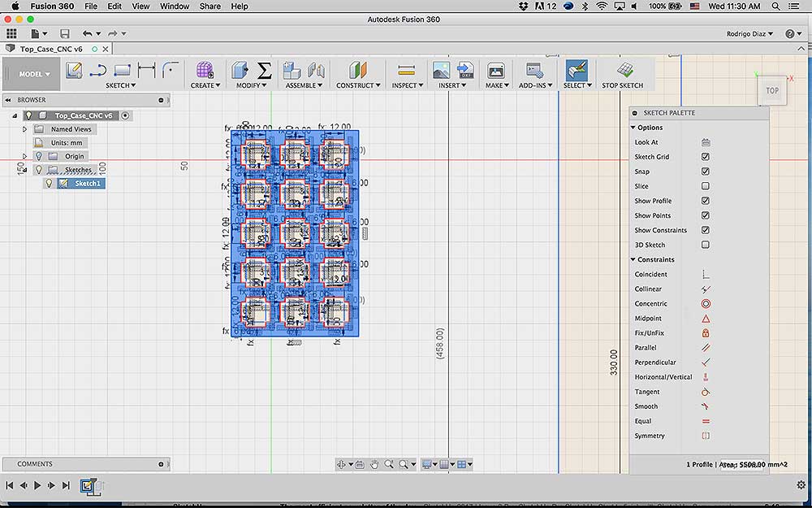Select the Fillet tool icon
The height and width of the screenshot is (508, 812).
pos(171,70)
